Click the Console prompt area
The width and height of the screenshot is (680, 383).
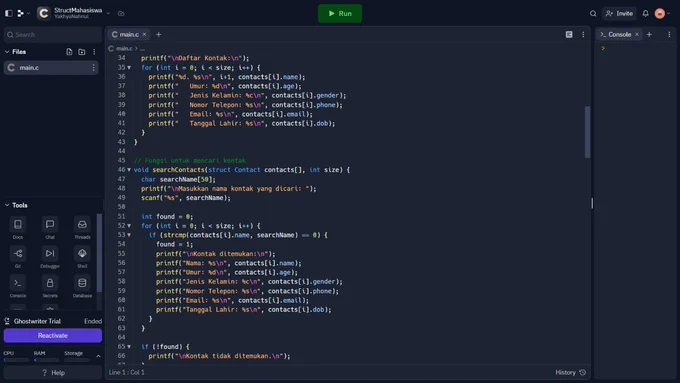point(603,48)
